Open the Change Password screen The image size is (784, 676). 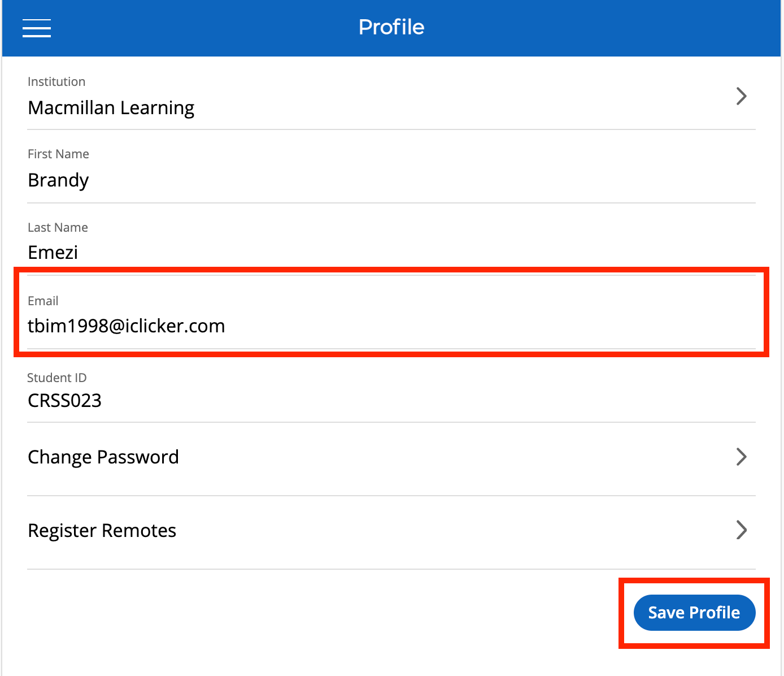click(x=103, y=457)
